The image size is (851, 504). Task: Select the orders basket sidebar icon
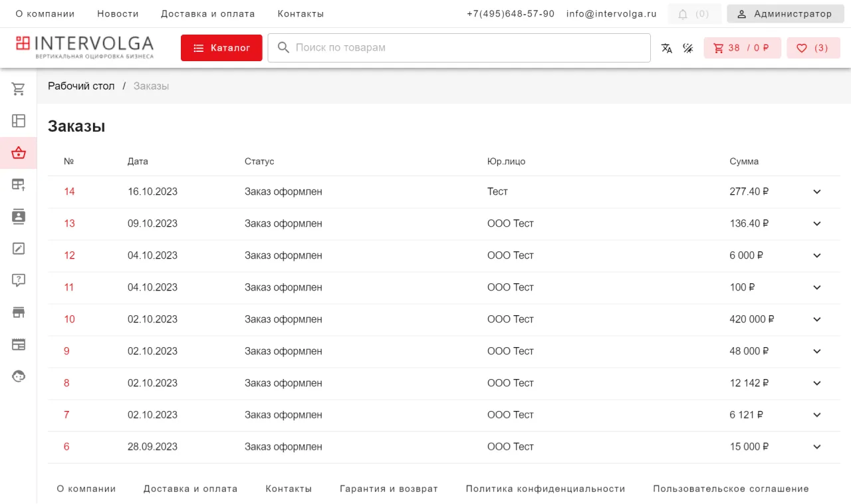pos(19,153)
